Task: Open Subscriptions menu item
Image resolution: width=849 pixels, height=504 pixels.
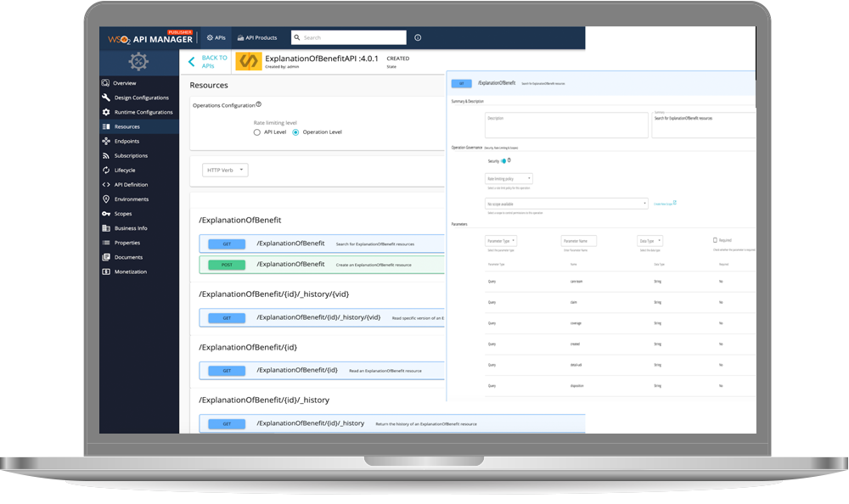Action: (x=140, y=155)
